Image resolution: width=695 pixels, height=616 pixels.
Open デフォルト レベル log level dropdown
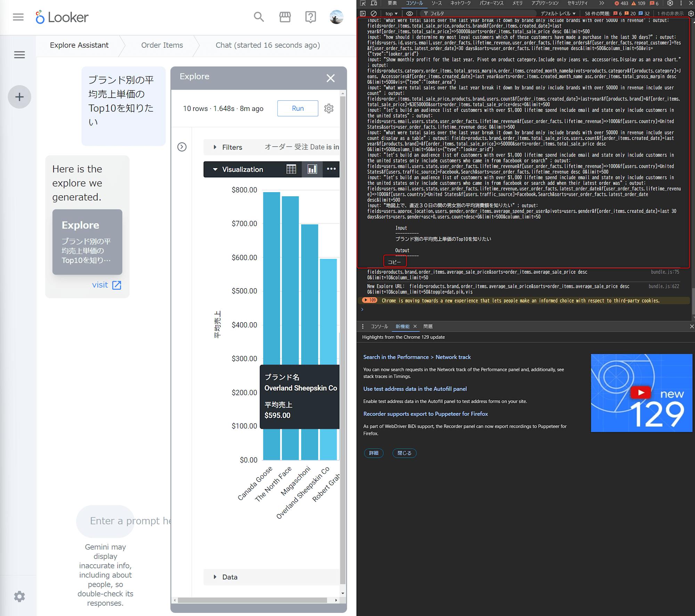point(558,14)
